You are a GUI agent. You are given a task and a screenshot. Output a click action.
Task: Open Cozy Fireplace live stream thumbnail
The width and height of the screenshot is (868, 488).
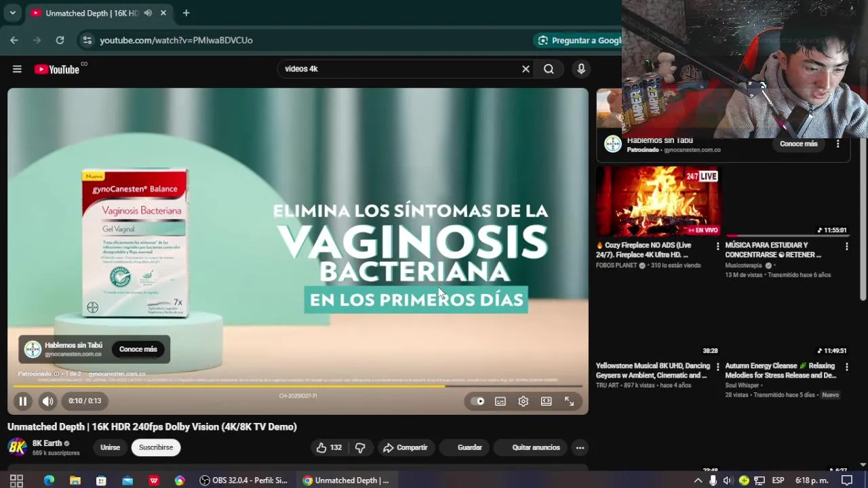coord(658,201)
